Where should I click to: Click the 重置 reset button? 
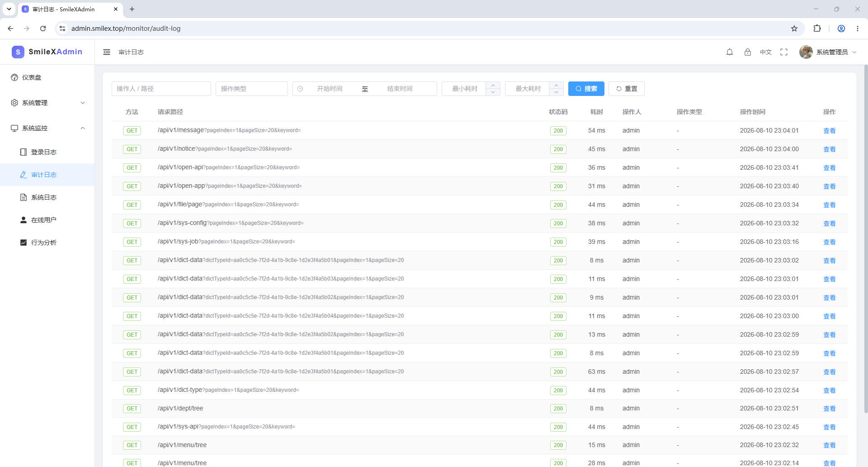626,89
